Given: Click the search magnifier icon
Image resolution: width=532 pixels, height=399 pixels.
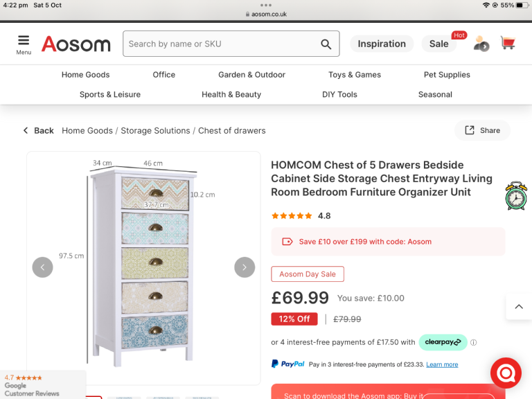Looking at the screenshot, I should point(326,44).
